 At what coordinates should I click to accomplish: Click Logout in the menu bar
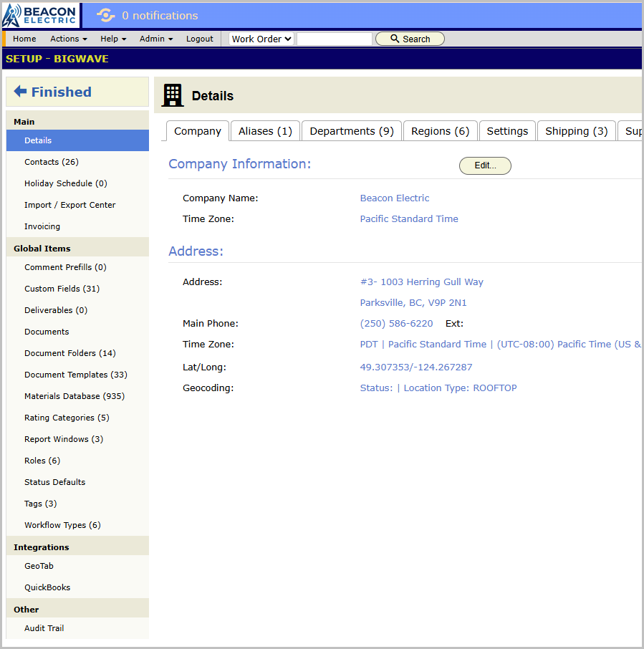(x=199, y=39)
